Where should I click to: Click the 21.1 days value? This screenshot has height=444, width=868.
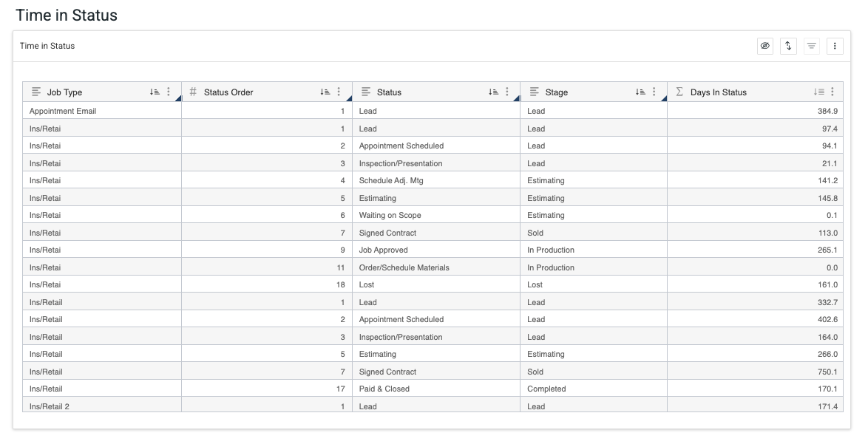coord(830,163)
